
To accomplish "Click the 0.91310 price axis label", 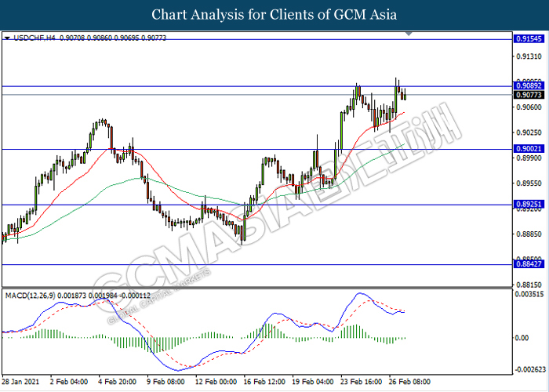I will coord(528,57).
